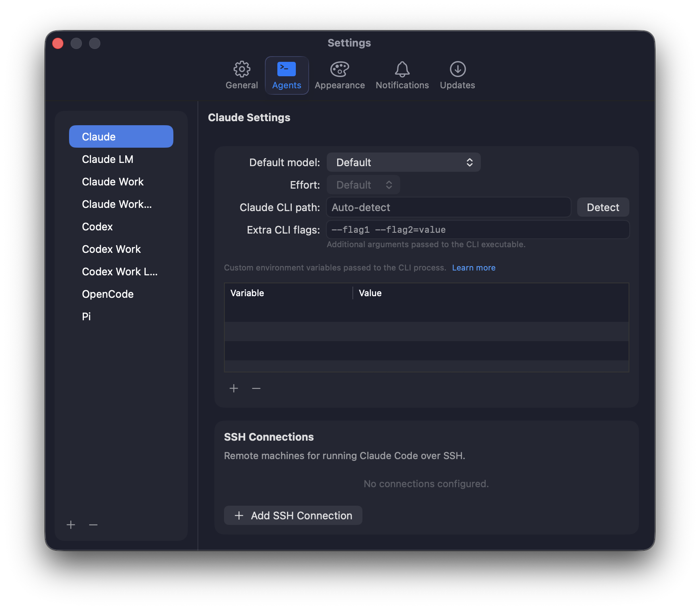Click the Extra CLI flags input field
The width and height of the screenshot is (700, 610).
point(478,230)
